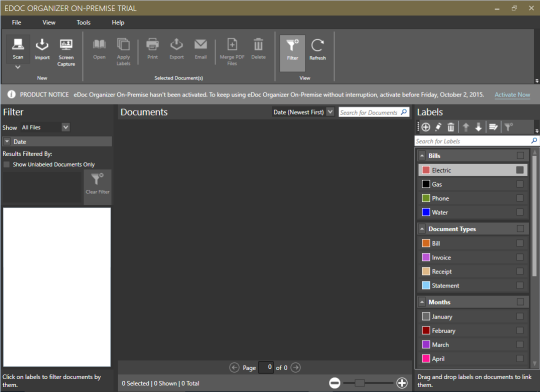
Task: Collapse the Months label group
Action: [422, 302]
